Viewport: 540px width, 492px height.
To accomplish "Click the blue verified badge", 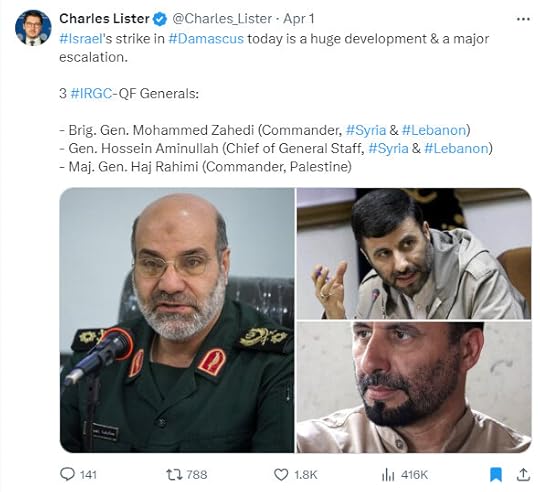I will tap(160, 19).
